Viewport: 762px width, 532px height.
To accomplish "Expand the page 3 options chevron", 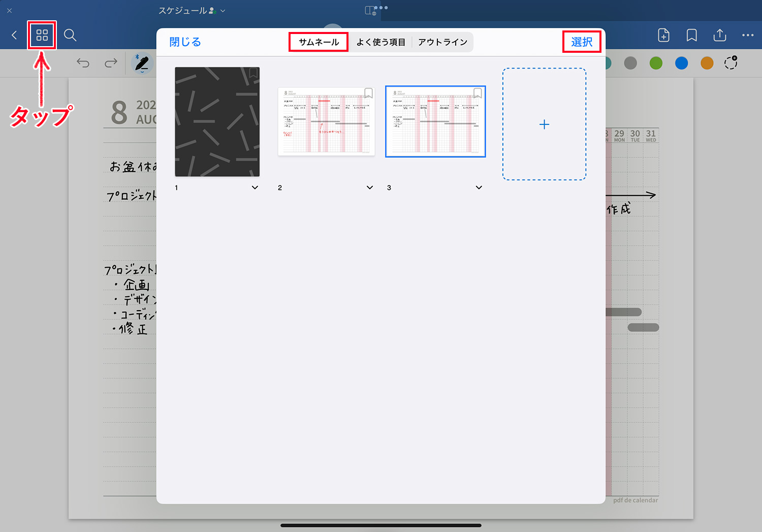I will (479, 187).
